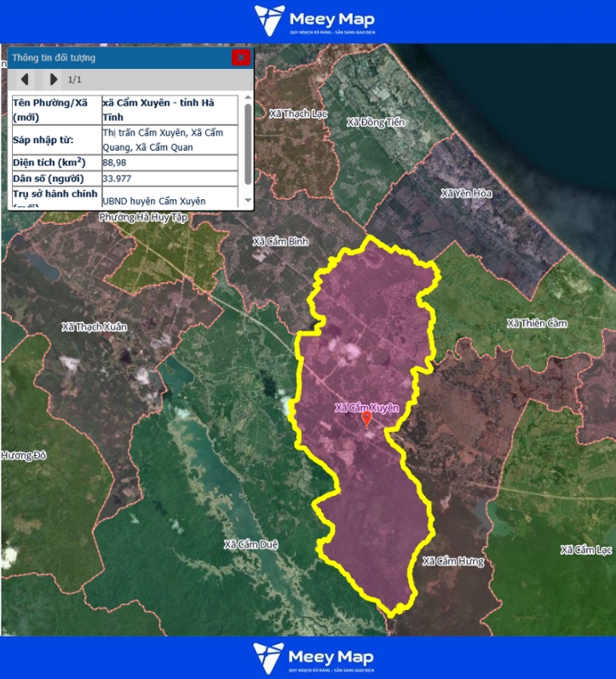Select Xã Thạch Xuân region

(93, 327)
